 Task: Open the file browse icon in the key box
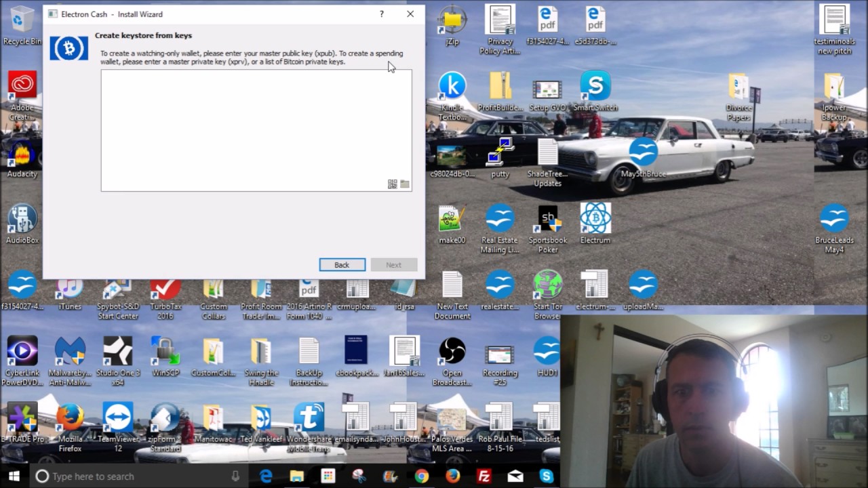click(x=405, y=184)
